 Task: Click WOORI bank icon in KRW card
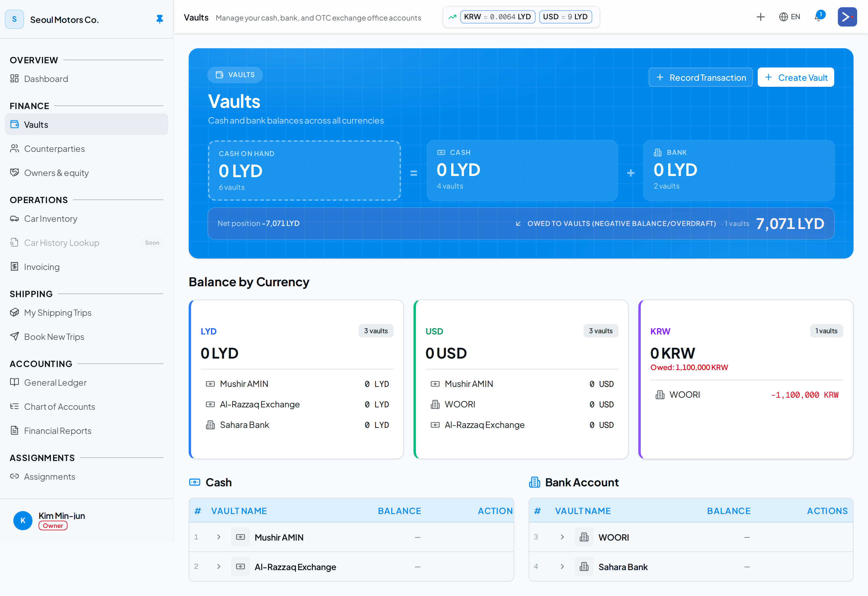[x=660, y=395]
